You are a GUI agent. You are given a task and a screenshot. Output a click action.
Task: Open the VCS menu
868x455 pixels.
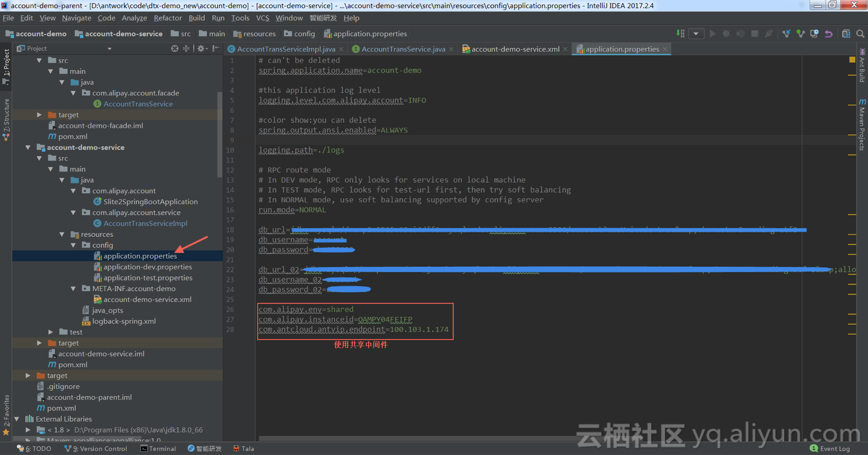point(262,18)
